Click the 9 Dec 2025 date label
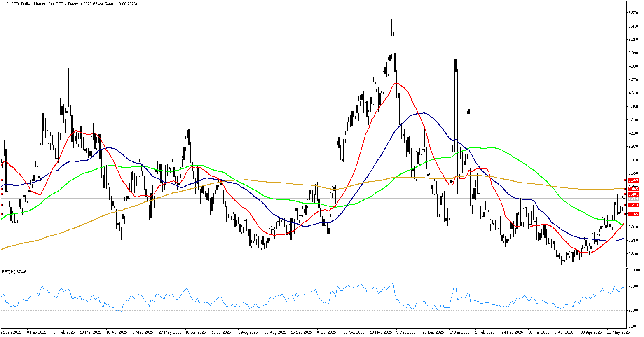Image resolution: width=644 pixels, height=337 pixels. pos(407,332)
